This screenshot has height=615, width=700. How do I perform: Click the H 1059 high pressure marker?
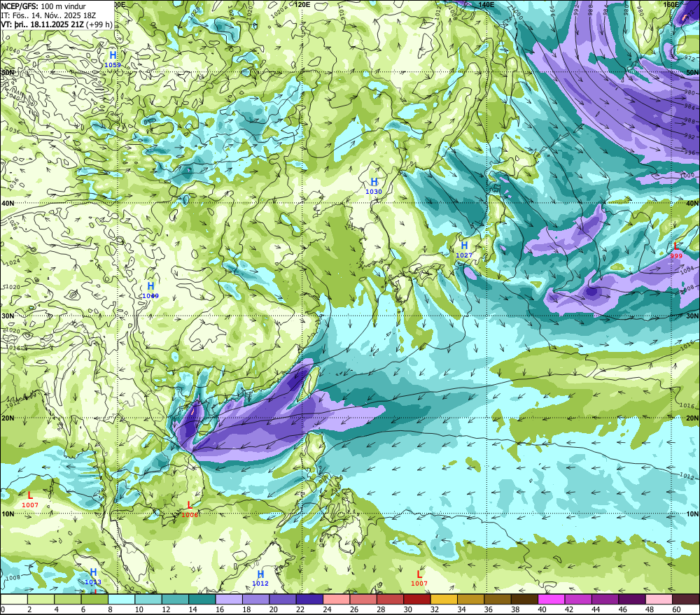tap(113, 59)
